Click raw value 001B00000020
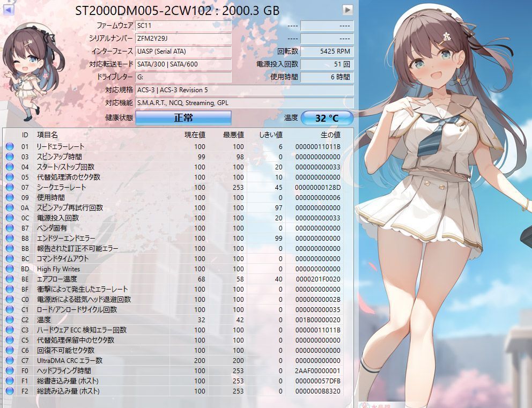The width and height of the screenshot is (532, 408). (318, 320)
